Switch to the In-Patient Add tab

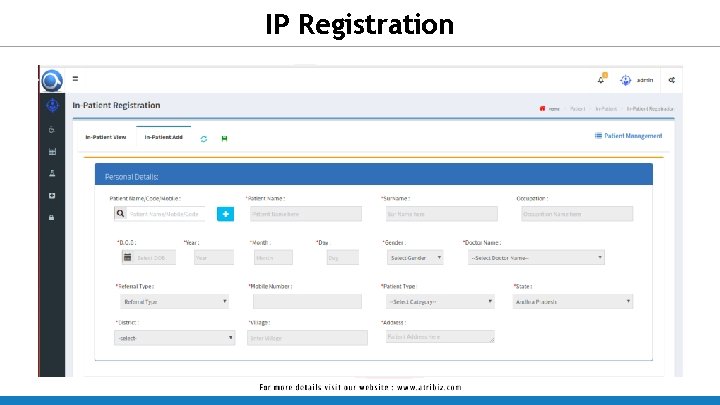[163, 137]
